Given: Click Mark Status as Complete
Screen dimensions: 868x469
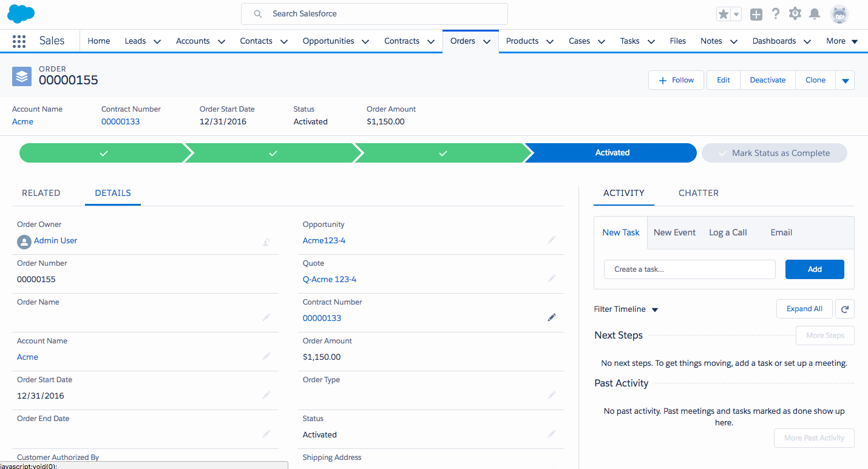Looking at the screenshot, I should pos(774,153).
